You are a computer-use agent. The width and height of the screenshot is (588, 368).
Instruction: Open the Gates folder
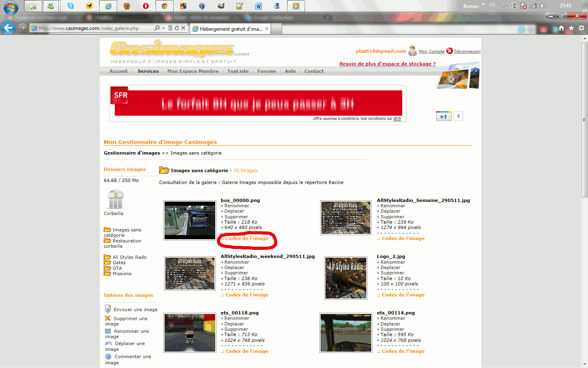pos(115,263)
